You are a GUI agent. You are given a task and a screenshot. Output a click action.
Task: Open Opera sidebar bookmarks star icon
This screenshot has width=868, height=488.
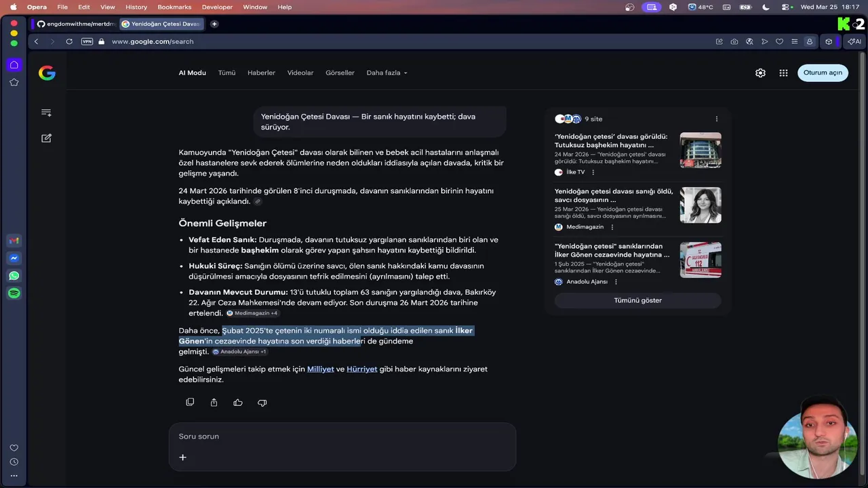coord(14,82)
